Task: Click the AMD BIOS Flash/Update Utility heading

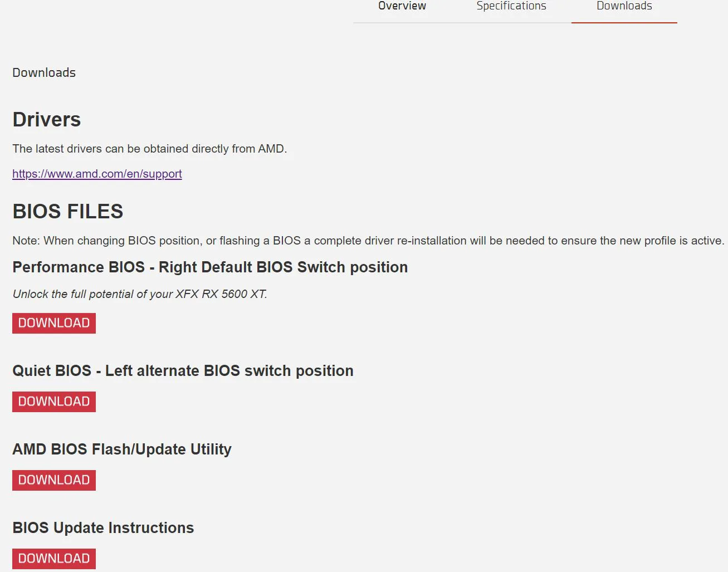Action: click(x=122, y=449)
